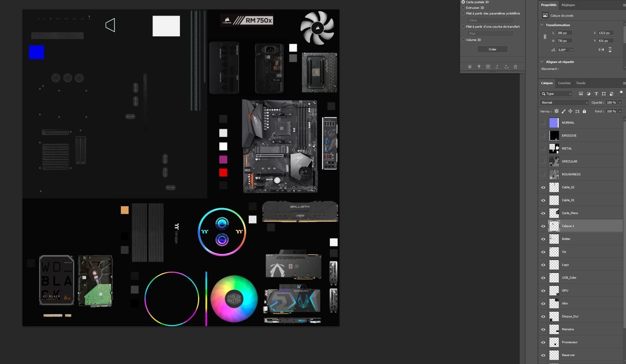Screen dimensions: 626x364
Task: Filter layers by text layer icon
Action: pyautogui.click(x=596, y=94)
